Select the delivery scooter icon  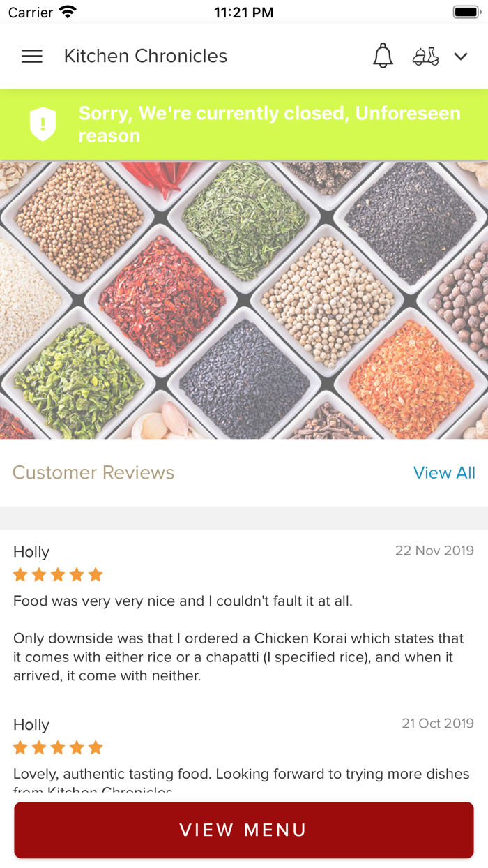click(425, 57)
